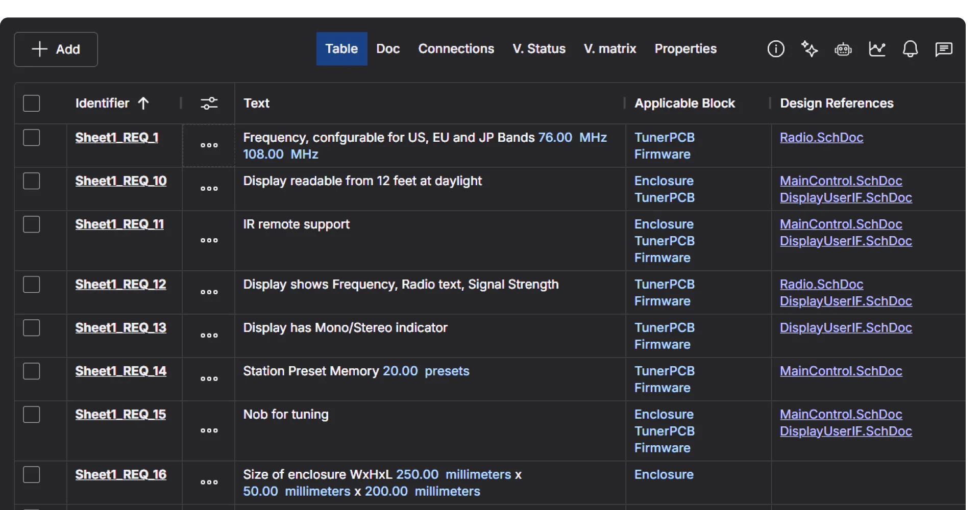Click the Add button
This screenshot has width=980, height=510.
click(x=56, y=49)
